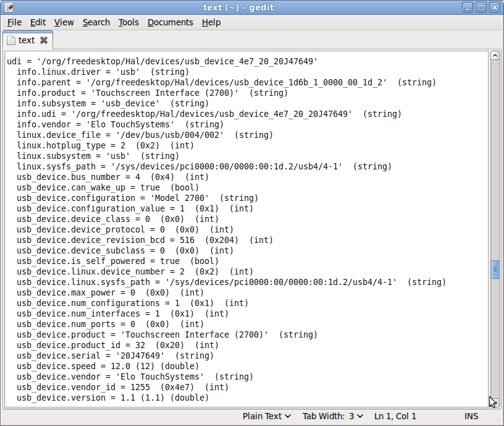Click the document icon on the text tab
The image size is (504, 426).
[x=11, y=40]
